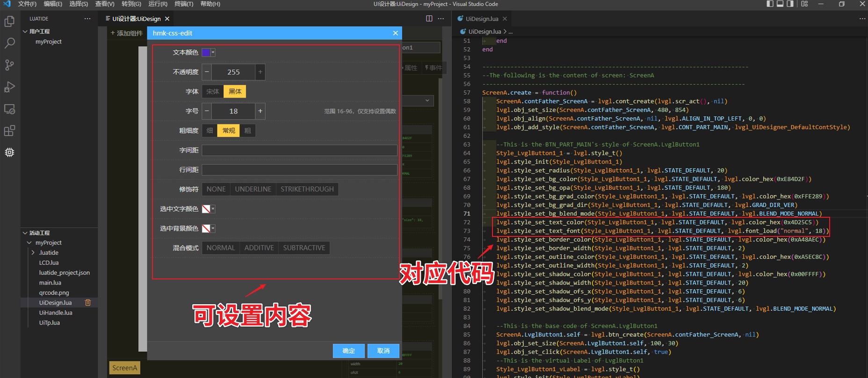Select the 常规 regular weight option
Image resolution: width=868 pixels, height=378 pixels.
229,130
